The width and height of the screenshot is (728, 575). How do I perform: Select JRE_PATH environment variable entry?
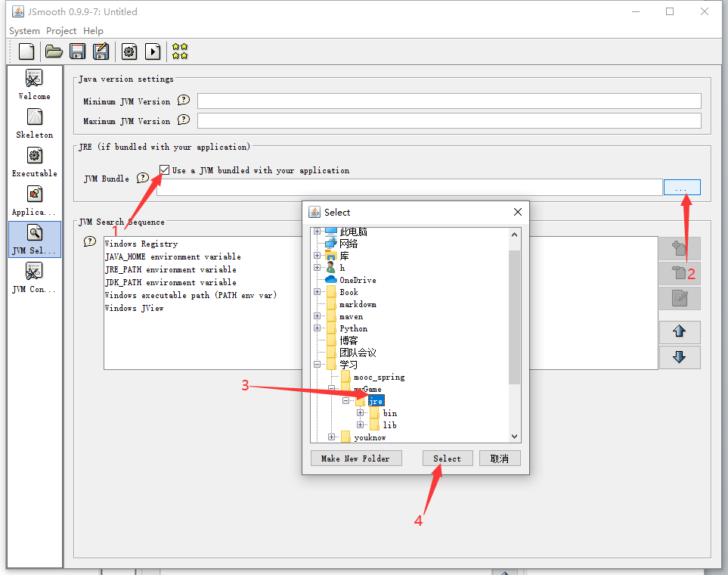pos(170,269)
